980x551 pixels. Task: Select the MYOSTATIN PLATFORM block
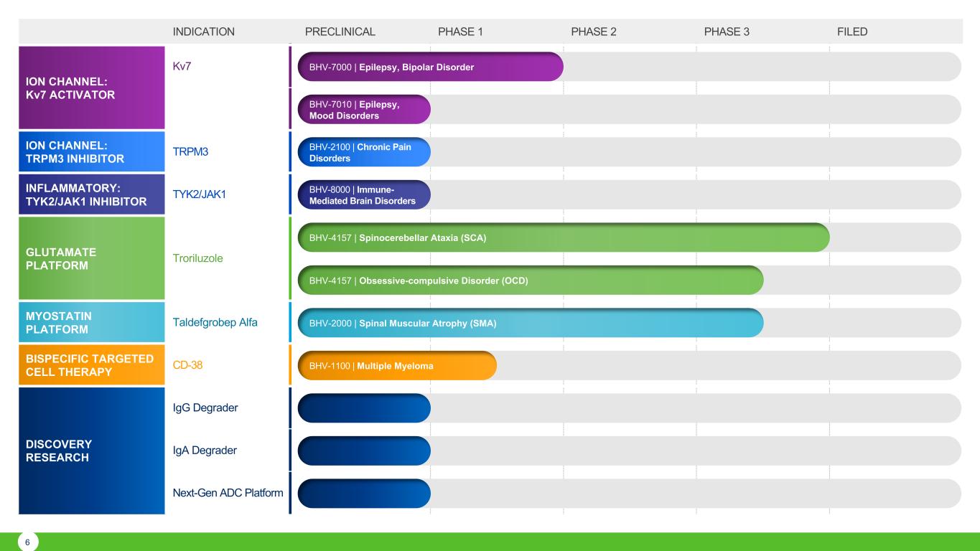pos(92,322)
